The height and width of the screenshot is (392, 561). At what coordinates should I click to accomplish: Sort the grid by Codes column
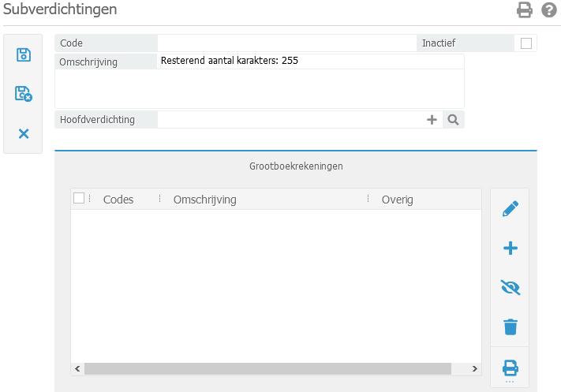click(118, 200)
